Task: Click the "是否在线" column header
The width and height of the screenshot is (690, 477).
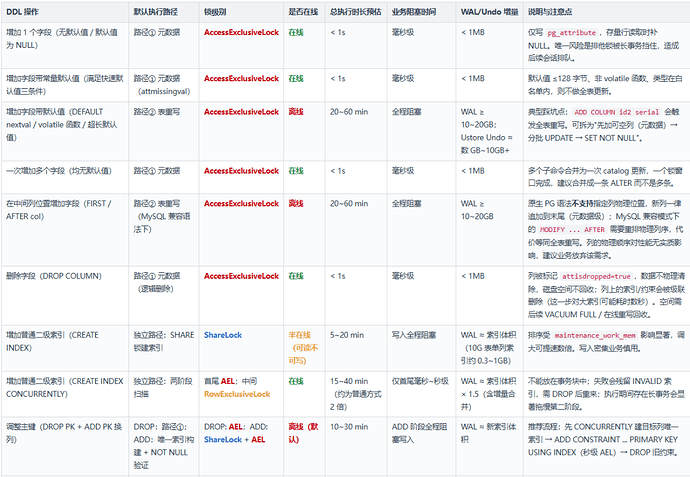Action: (304, 12)
